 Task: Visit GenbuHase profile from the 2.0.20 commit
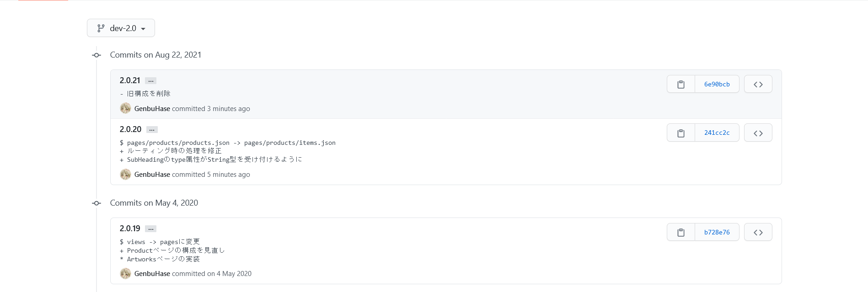tap(152, 175)
